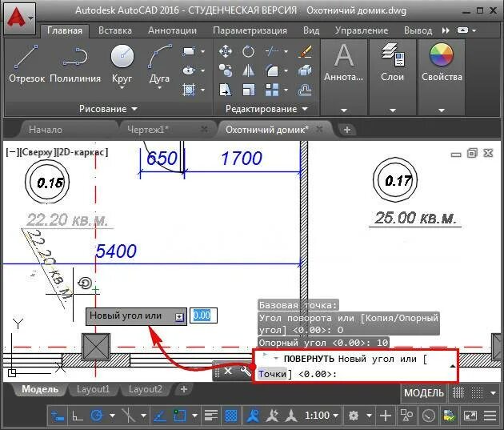
Task: Select the Trim tool in Редактирование panel
Action: 272,51
